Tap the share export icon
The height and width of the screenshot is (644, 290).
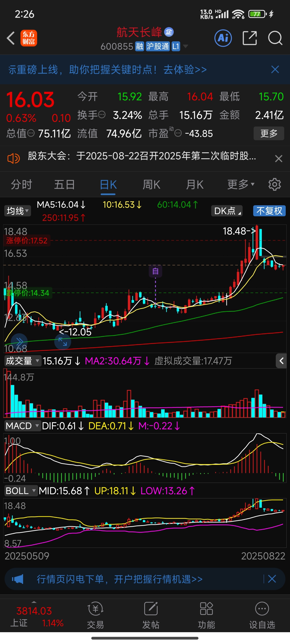tap(250, 38)
